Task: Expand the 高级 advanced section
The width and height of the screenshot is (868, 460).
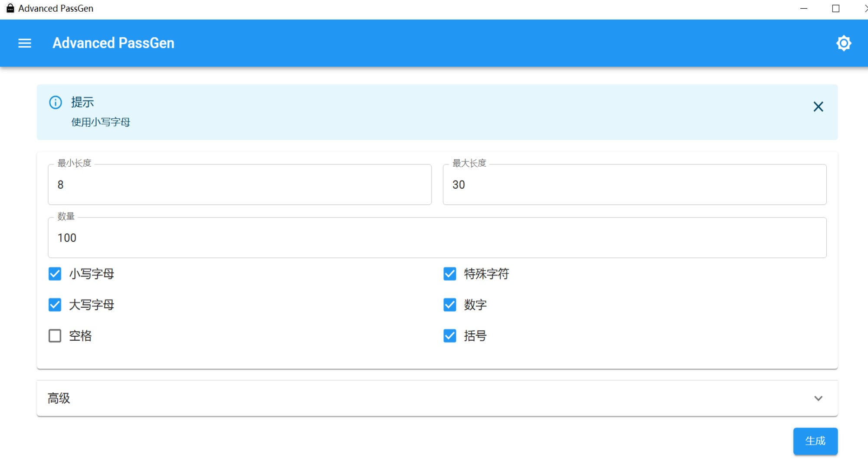Action: coord(437,398)
